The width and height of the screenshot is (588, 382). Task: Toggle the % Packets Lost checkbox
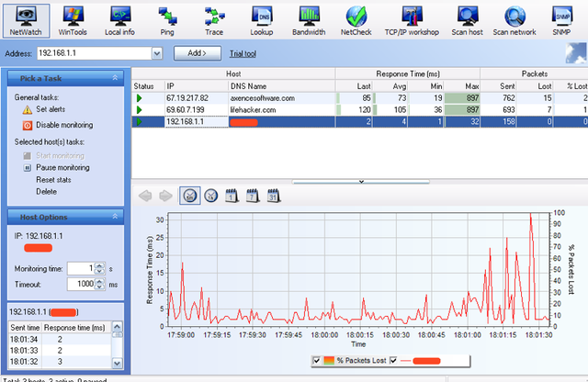point(318,360)
